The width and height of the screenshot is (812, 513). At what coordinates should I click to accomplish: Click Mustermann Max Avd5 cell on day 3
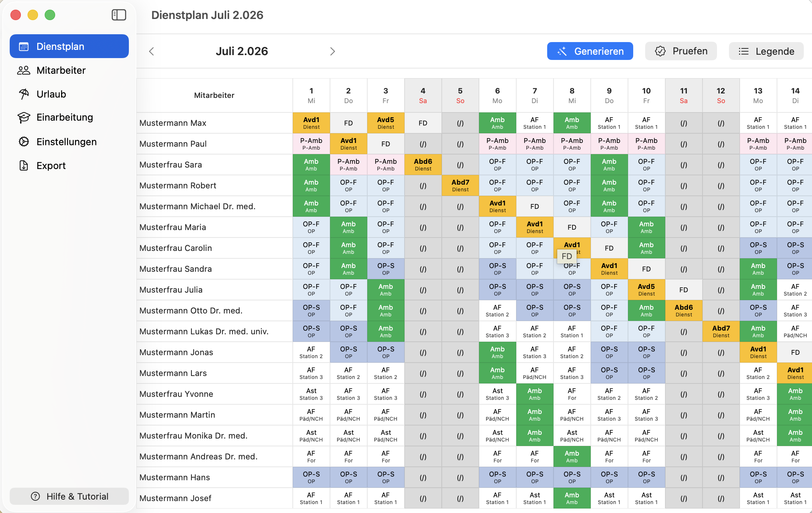tap(386, 123)
